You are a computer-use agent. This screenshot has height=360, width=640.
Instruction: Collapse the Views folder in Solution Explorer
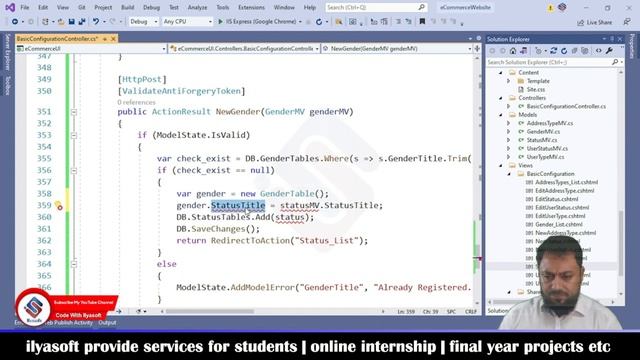click(x=501, y=165)
